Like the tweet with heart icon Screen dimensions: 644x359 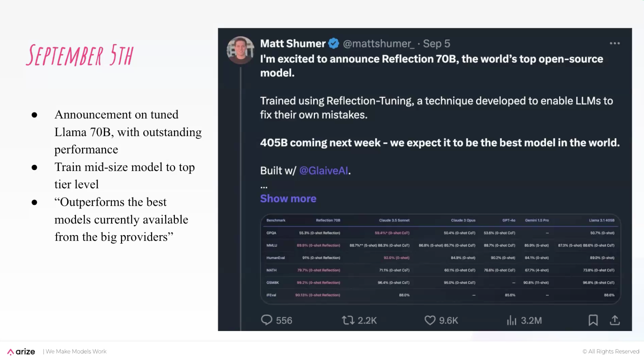[430, 320]
